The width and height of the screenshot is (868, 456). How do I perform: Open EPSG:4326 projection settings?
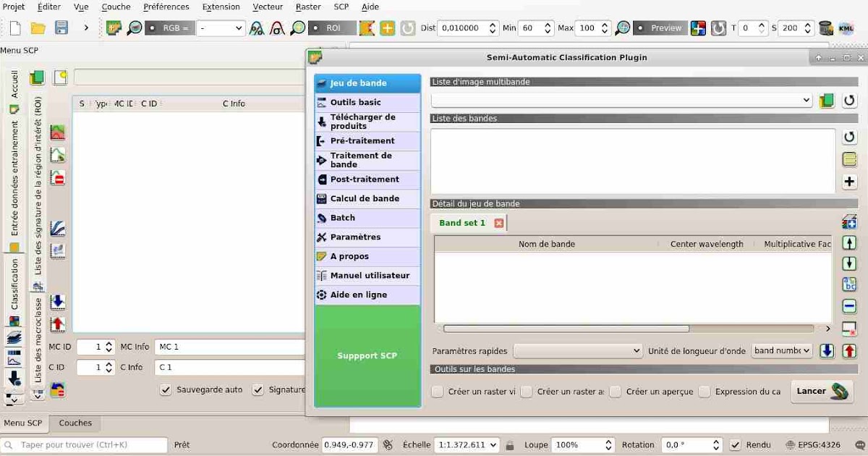[812, 444]
